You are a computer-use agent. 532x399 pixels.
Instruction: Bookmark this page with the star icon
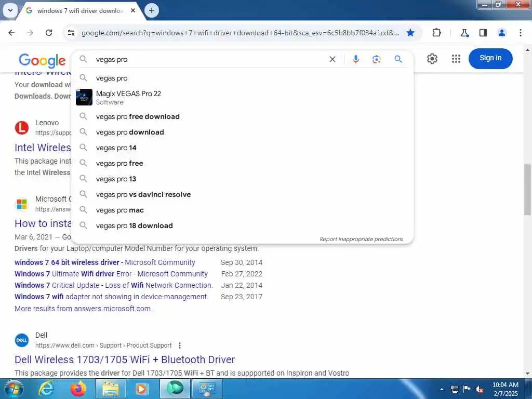(410, 33)
